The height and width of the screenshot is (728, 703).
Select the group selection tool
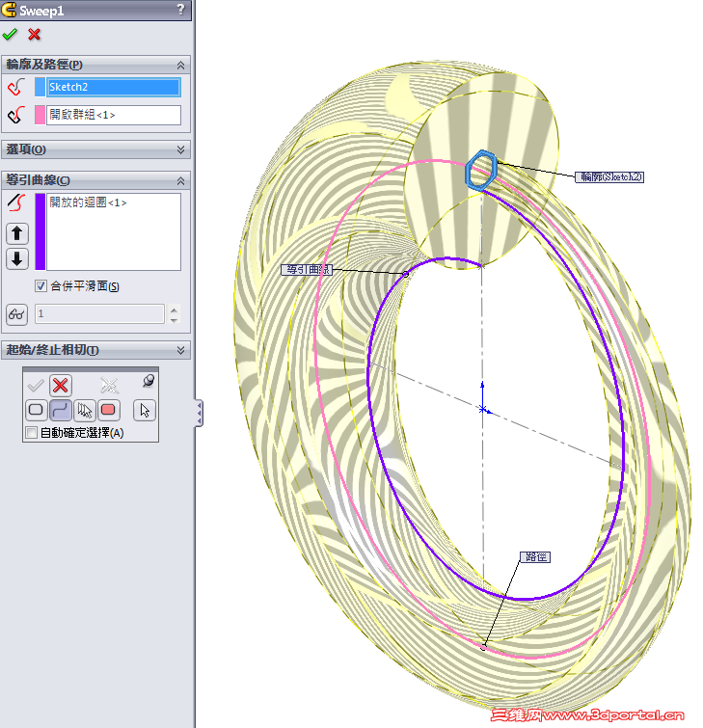[85, 410]
